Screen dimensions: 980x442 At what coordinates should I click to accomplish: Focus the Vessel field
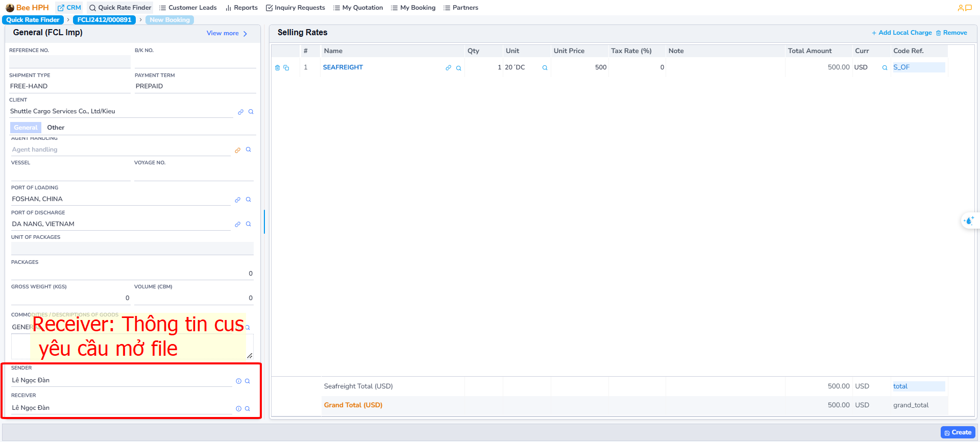(71, 174)
